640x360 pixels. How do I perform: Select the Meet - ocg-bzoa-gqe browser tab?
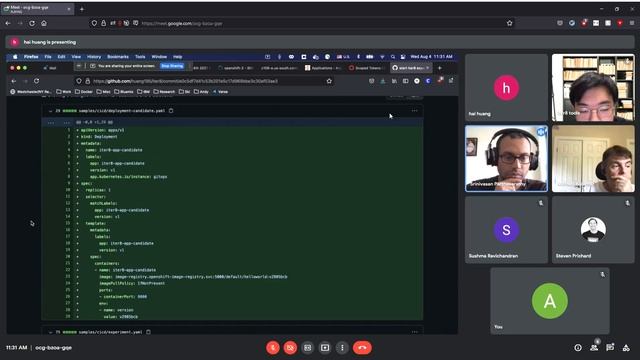pos(38,9)
